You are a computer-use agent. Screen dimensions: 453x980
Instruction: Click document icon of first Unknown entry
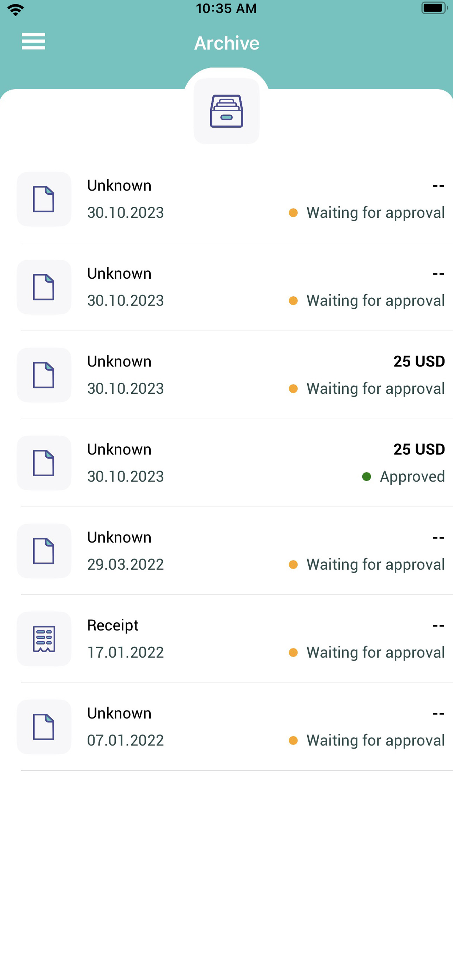tap(44, 199)
